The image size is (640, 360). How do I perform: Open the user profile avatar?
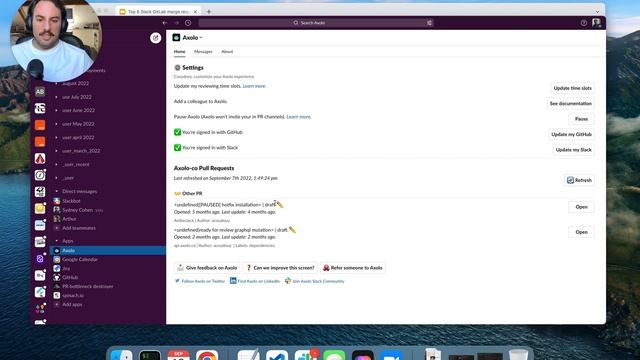(596, 22)
